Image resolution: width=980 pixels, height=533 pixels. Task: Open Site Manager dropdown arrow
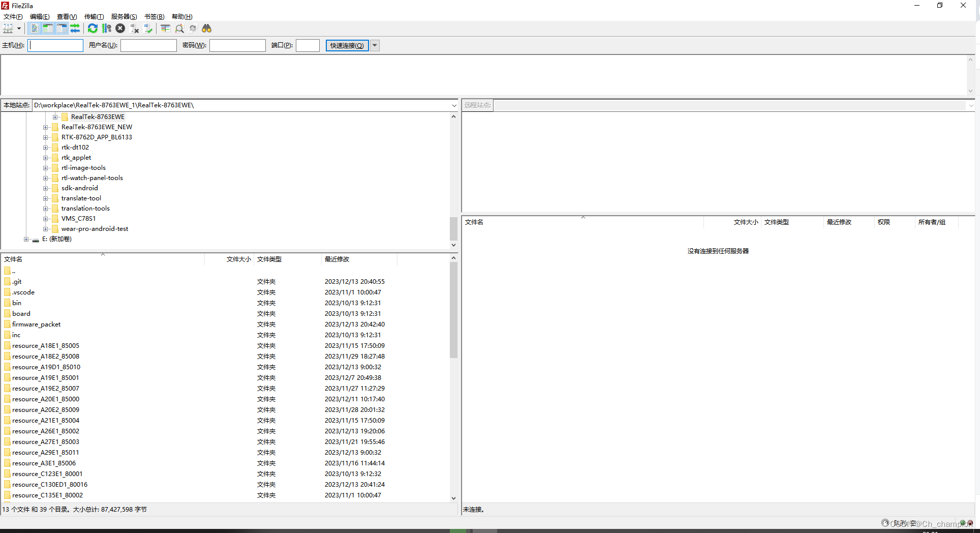pyautogui.click(x=19, y=28)
